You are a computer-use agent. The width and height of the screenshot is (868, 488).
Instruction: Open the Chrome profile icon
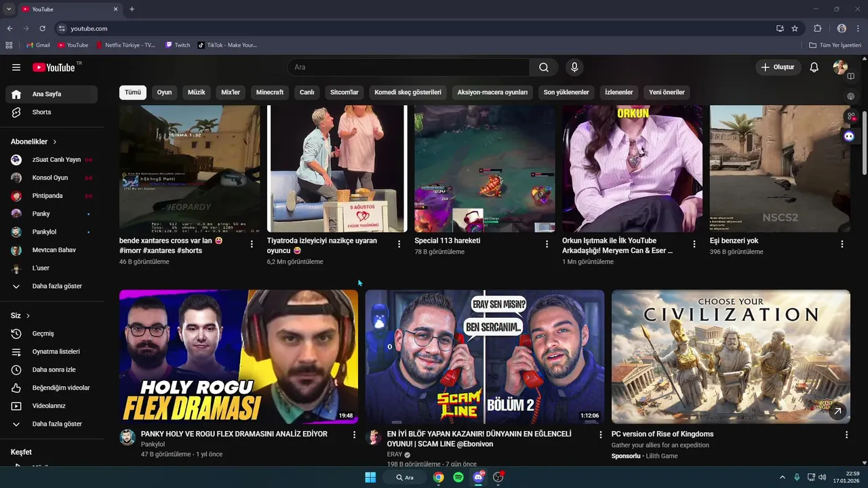842,28
